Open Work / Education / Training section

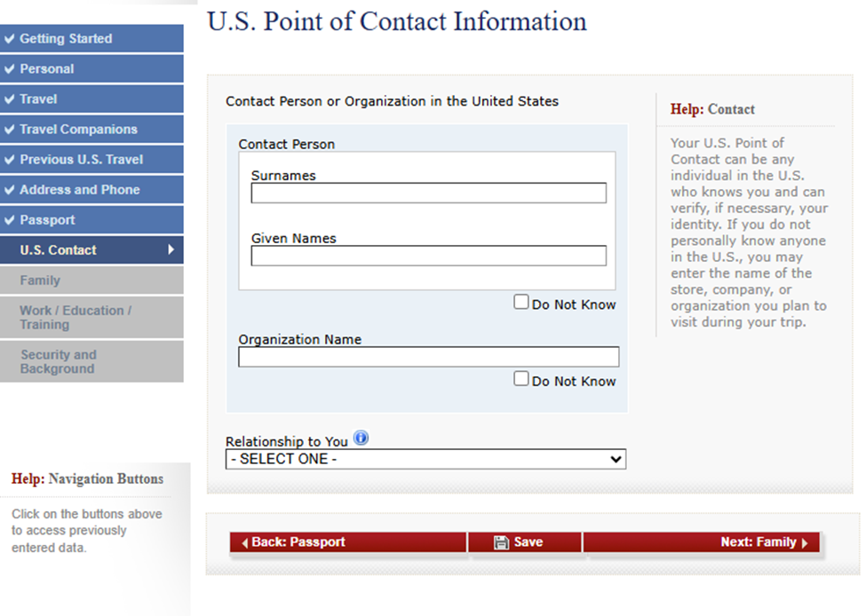click(76, 318)
